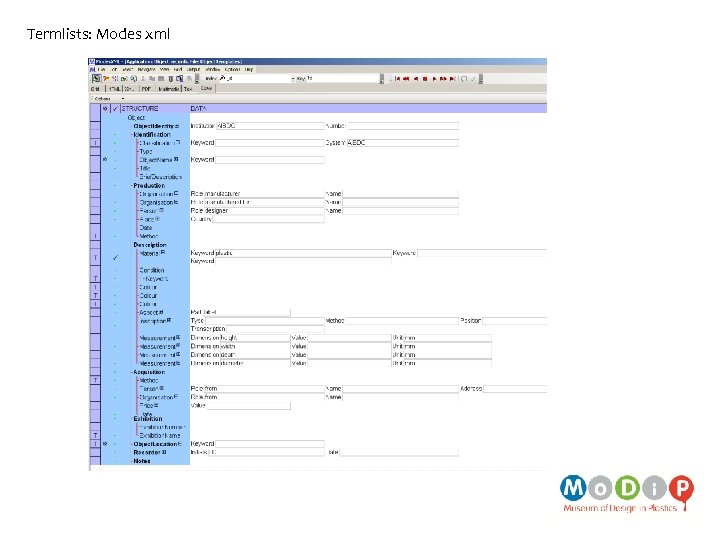Click the Price Value input field
The width and height of the screenshot is (720, 540).
pos(248,405)
